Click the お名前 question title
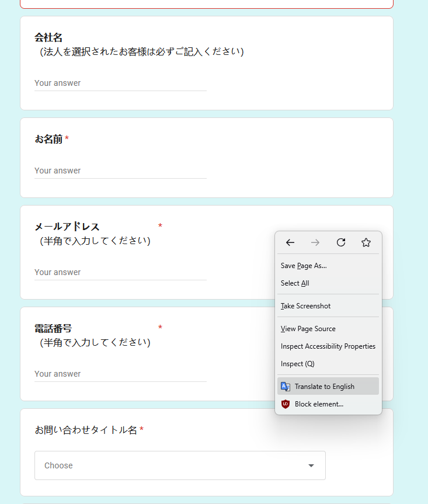The image size is (428, 504). [x=48, y=139]
